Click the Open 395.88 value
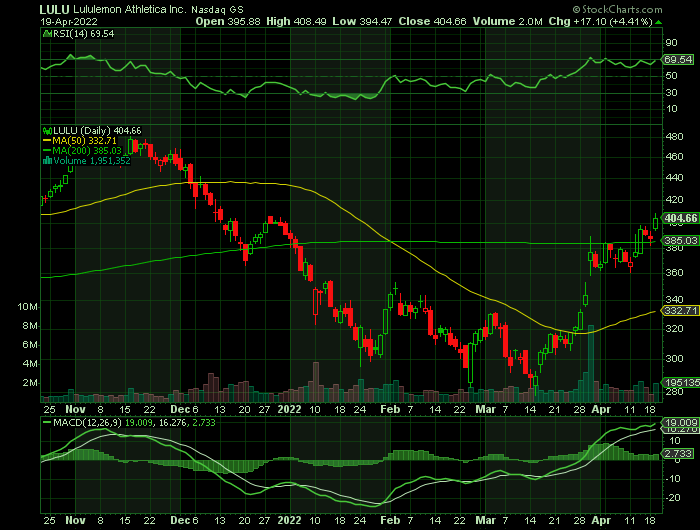 click(x=228, y=21)
